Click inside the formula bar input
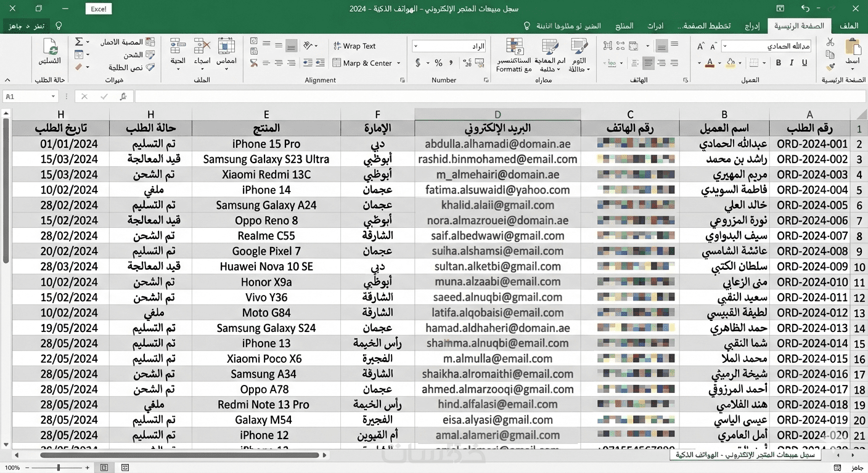 pyautogui.click(x=499, y=97)
